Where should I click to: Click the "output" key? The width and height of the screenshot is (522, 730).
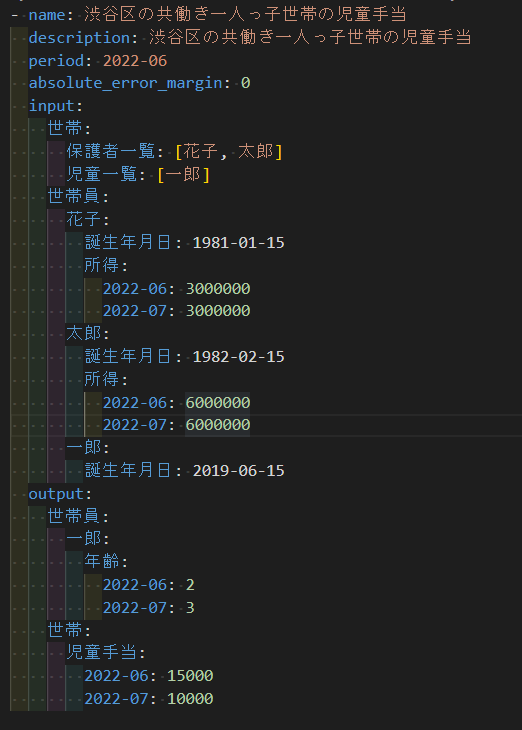pyautogui.click(x=56, y=494)
